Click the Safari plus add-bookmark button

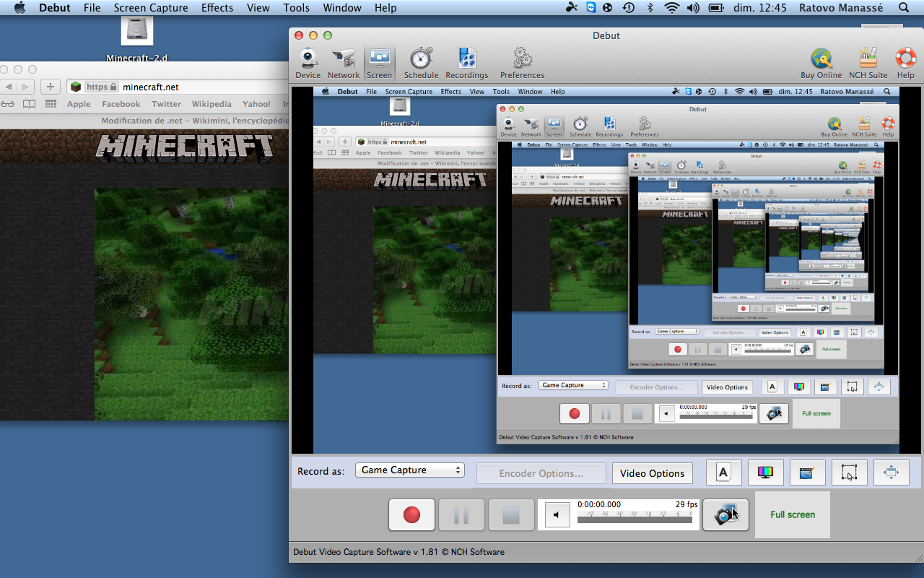(x=50, y=87)
